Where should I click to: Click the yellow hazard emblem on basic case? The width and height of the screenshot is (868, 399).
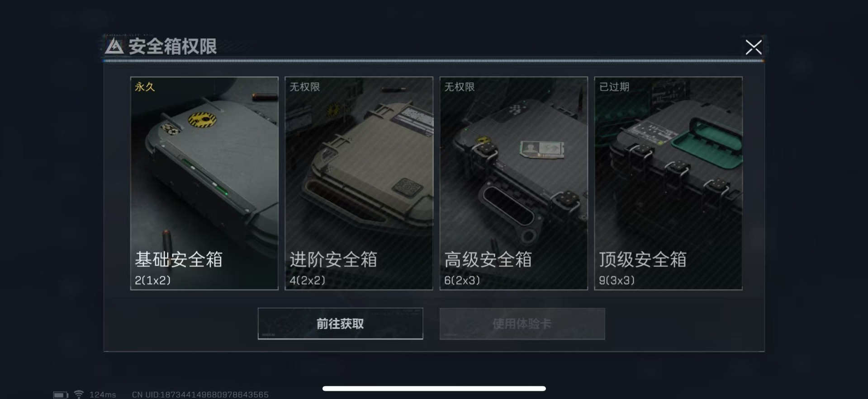point(202,119)
